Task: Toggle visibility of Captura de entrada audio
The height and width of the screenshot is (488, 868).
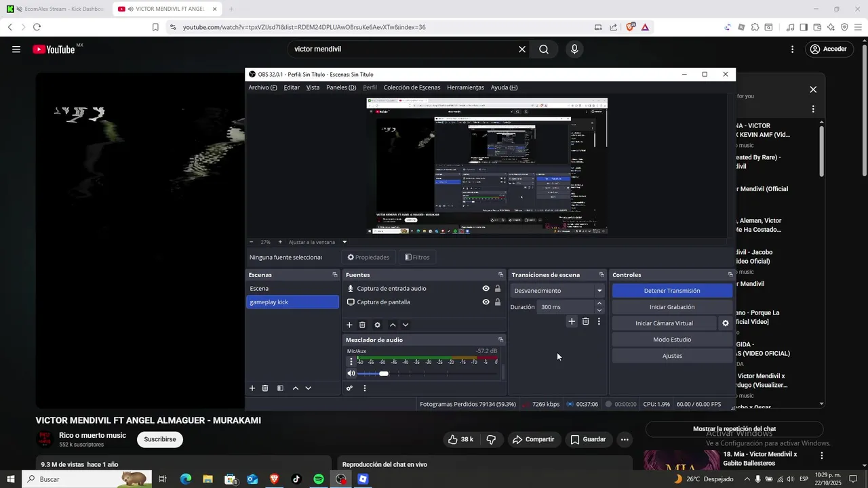Action: pos(486,289)
